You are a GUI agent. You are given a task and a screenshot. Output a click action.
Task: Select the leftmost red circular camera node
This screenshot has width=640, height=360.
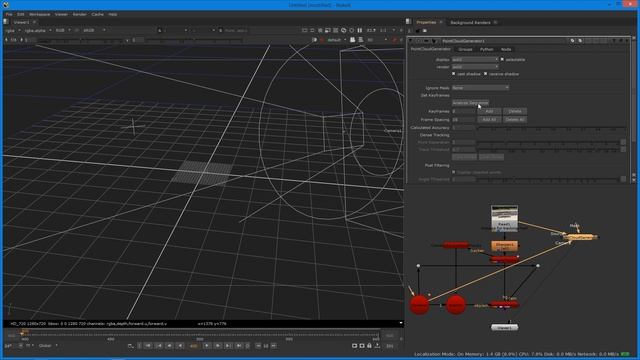419,304
